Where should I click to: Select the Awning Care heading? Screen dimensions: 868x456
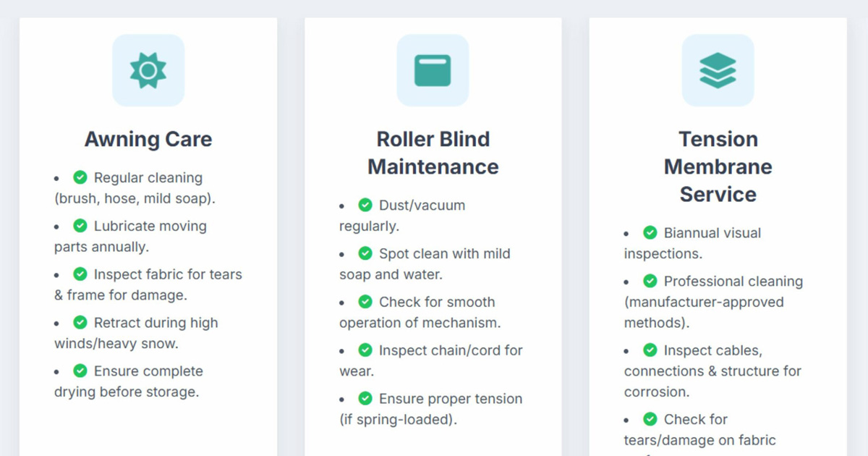point(148,139)
